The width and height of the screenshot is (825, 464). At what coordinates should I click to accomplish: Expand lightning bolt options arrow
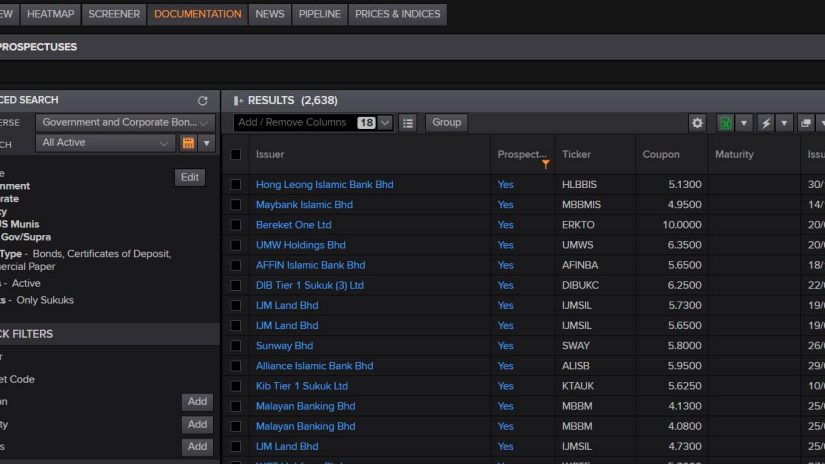784,123
